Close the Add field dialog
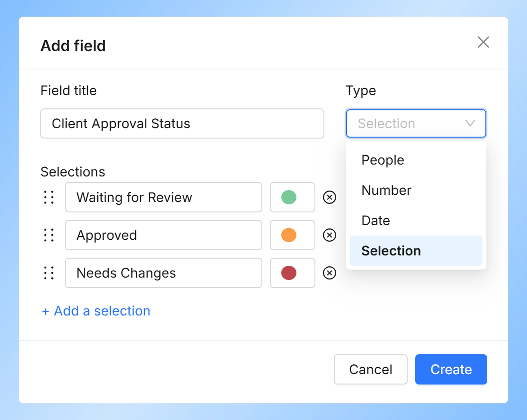527x420 pixels. point(483,42)
